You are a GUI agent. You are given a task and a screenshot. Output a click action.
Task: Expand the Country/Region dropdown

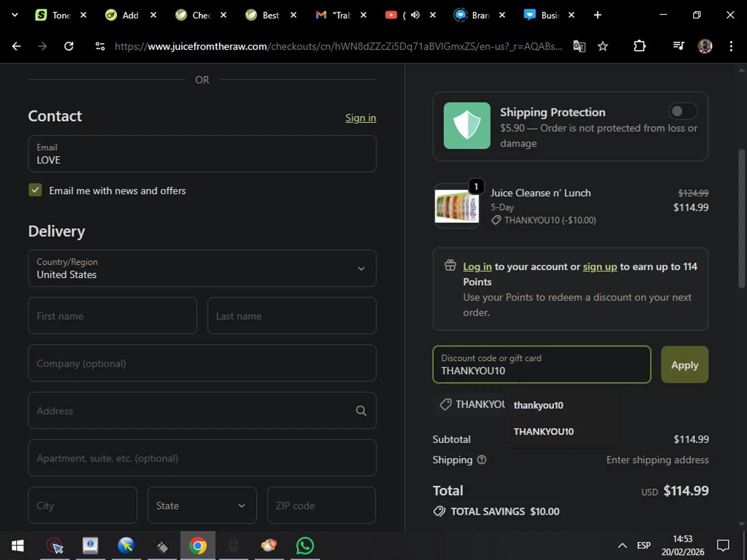point(202,268)
